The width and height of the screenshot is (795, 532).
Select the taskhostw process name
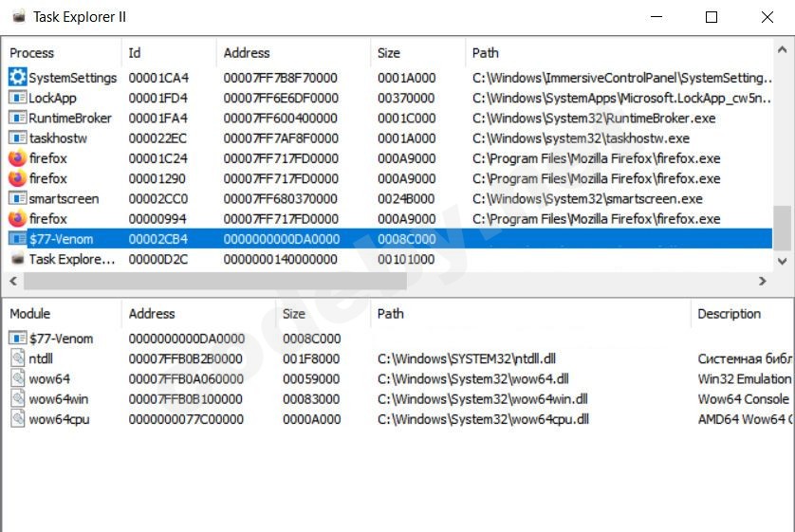click(58, 138)
